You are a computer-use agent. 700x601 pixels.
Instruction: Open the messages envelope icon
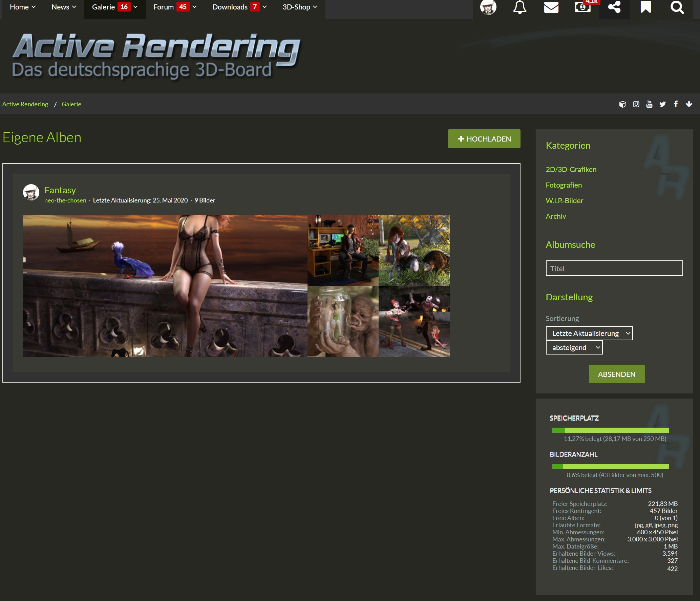tap(551, 7)
